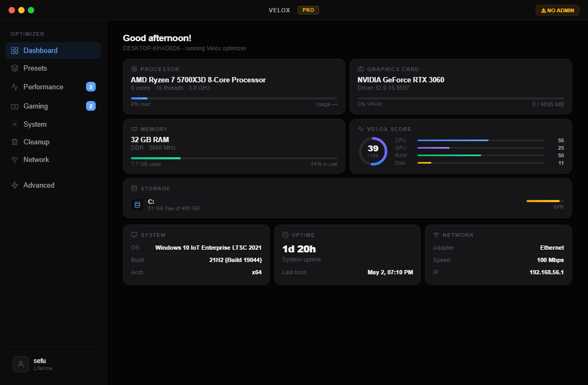This screenshot has height=385, width=588.
Task: Click the Performance badge showing 2
Action: pos(91,87)
